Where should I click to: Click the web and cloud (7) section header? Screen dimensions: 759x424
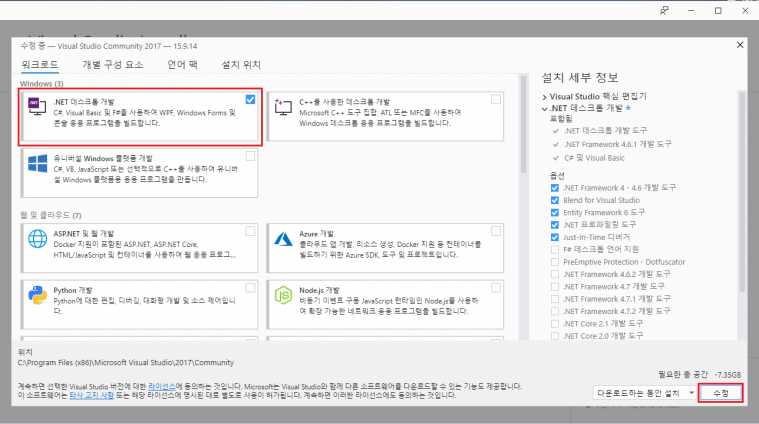tap(51, 215)
